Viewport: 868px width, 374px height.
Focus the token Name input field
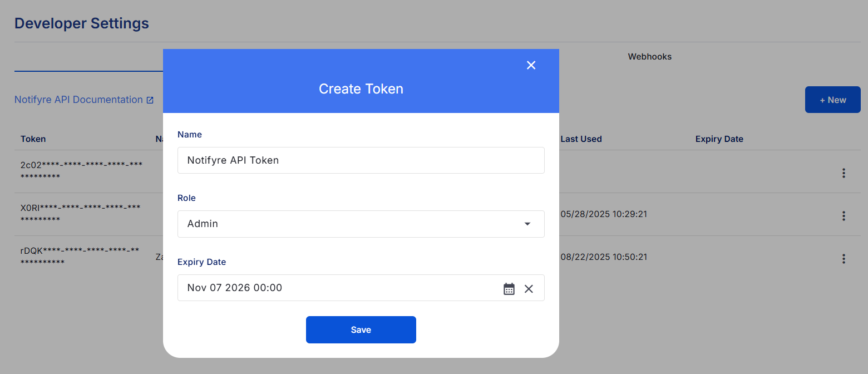361,160
